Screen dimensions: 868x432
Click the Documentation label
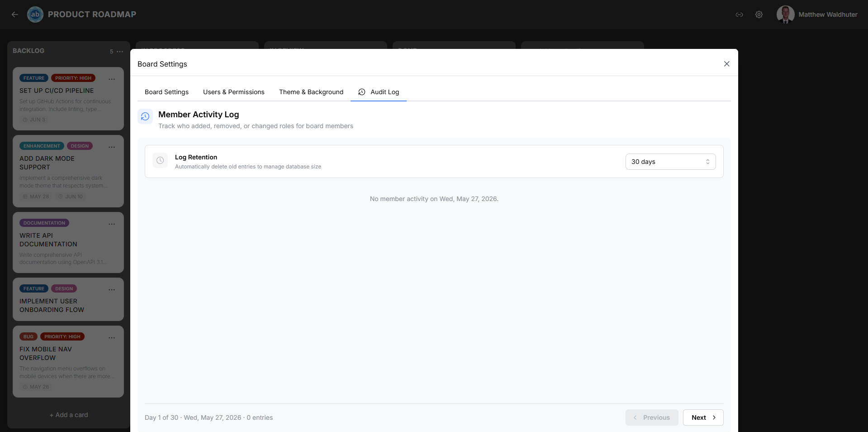[x=44, y=223]
